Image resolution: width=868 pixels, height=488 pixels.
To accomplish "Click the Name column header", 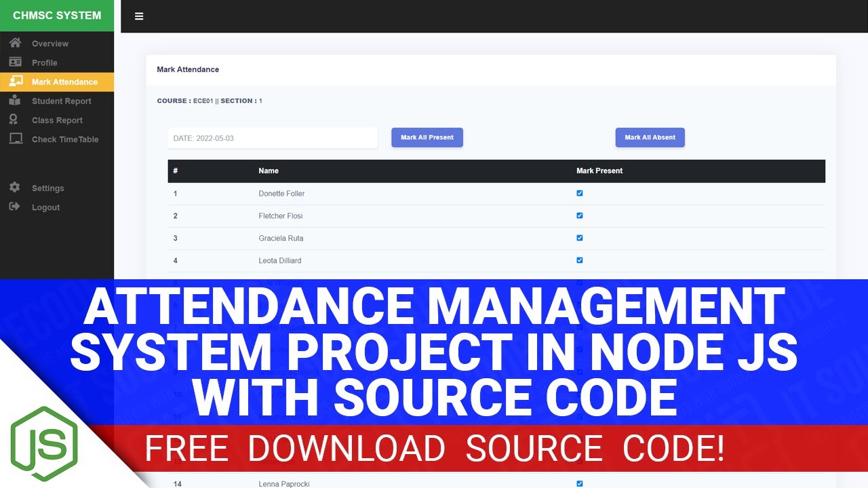I will point(269,171).
